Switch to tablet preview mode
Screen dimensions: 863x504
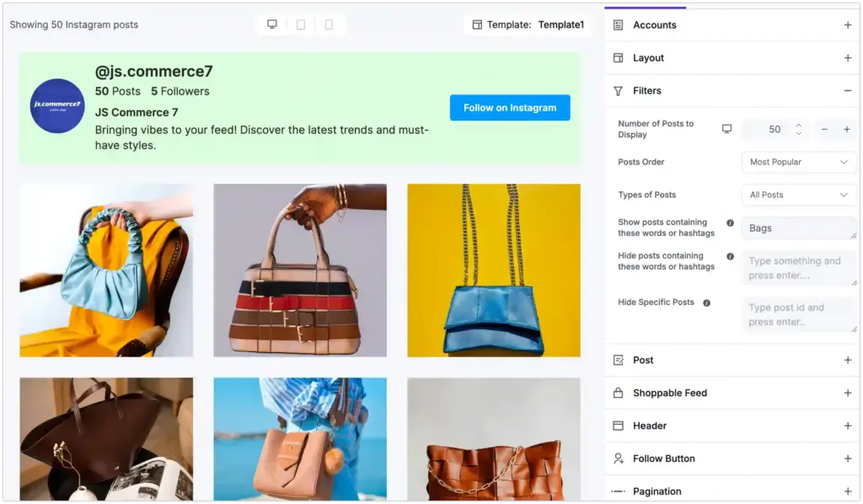point(301,24)
